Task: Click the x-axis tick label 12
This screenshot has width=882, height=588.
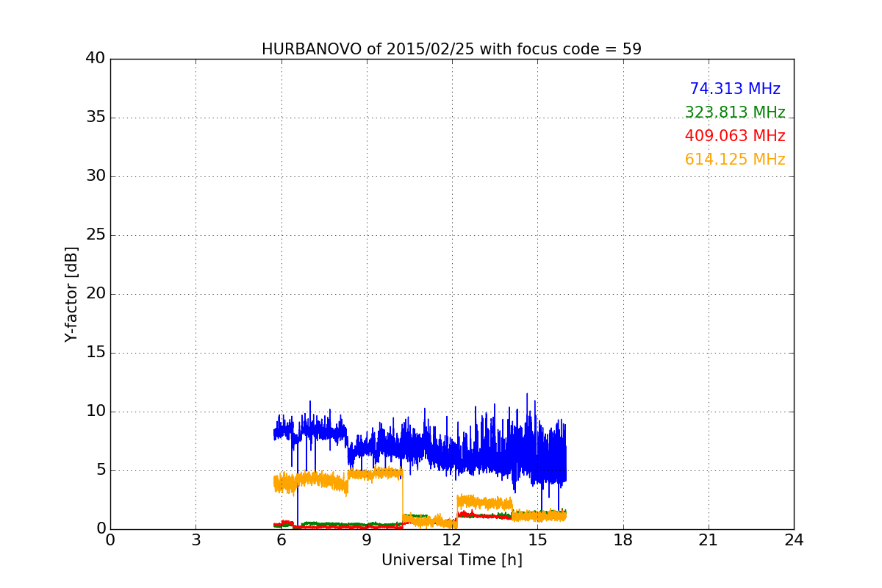Action: (x=452, y=540)
